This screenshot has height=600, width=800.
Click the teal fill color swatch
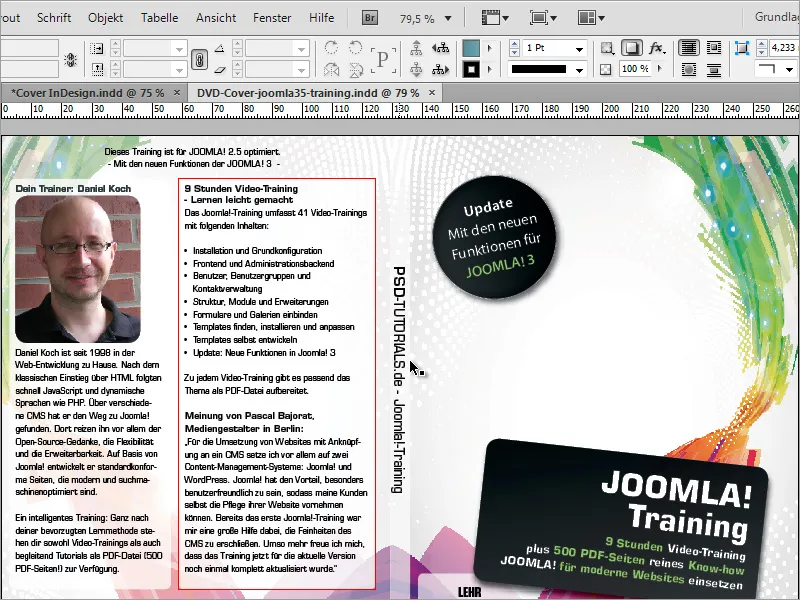click(471, 48)
